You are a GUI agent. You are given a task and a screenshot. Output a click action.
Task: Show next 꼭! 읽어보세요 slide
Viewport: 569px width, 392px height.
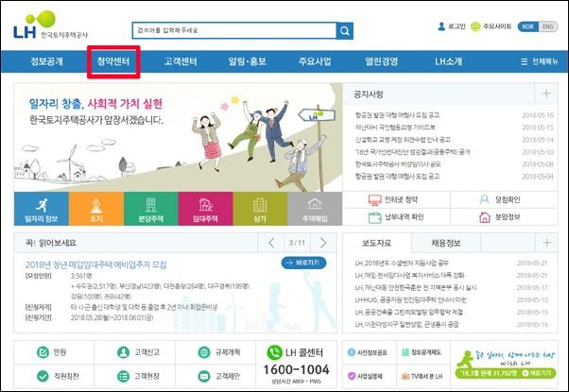323,243
